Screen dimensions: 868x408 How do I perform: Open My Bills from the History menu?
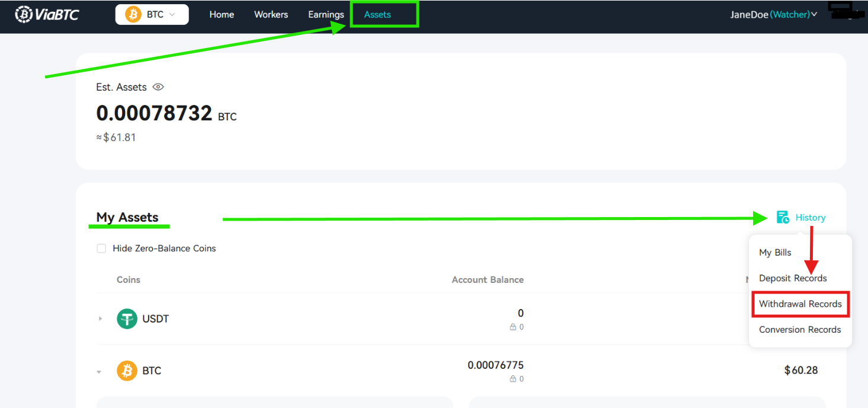pyautogui.click(x=775, y=253)
